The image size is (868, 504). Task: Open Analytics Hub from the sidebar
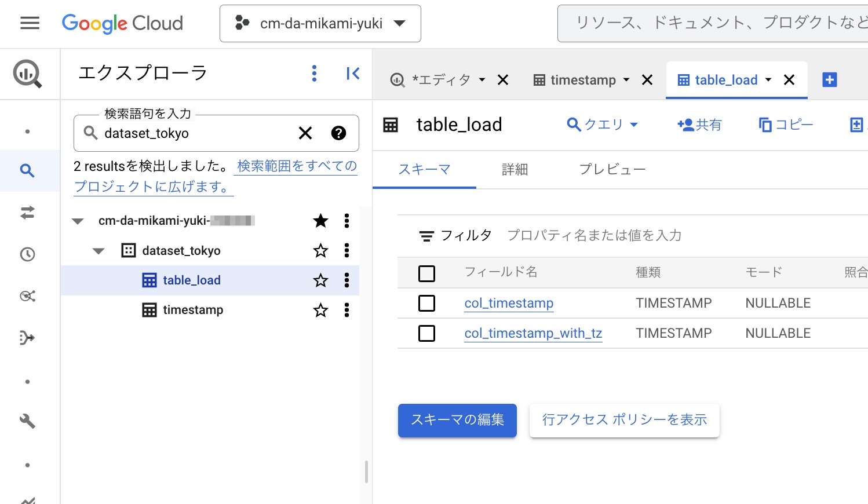27,296
